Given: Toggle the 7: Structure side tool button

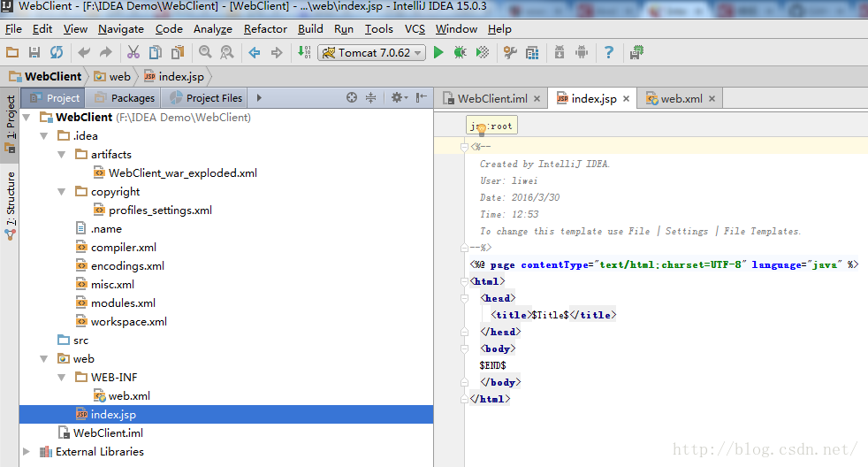Looking at the screenshot, I should click(10, 205).
